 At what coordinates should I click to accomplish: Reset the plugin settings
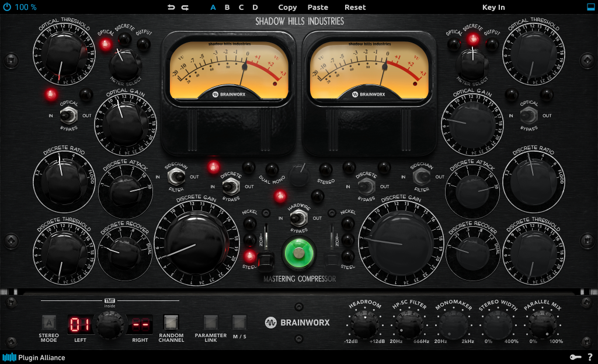(355, 7)
